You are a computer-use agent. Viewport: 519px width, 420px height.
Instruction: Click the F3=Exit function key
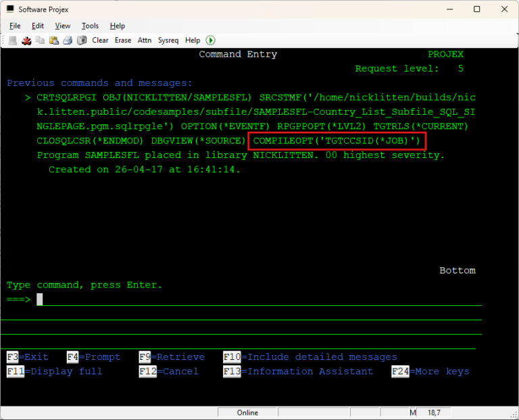pyautogui.click(x=28, y=357)
